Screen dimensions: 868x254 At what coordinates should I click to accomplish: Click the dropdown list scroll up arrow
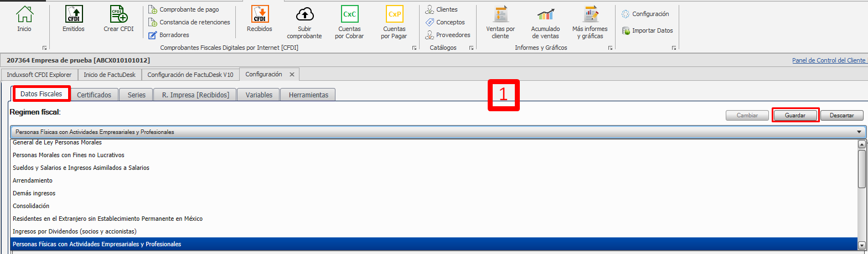(x=861, y=144)
